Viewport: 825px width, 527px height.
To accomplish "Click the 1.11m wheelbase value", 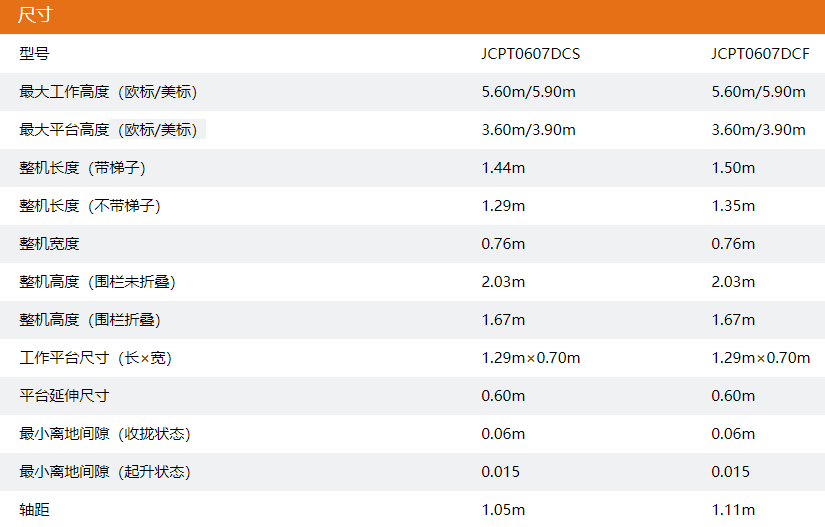I will (733, 510).
